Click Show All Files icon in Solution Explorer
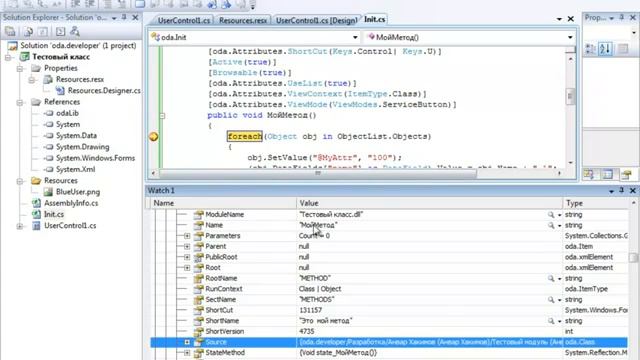This screenshot has width=640, height=360. [x=28, y=31]
